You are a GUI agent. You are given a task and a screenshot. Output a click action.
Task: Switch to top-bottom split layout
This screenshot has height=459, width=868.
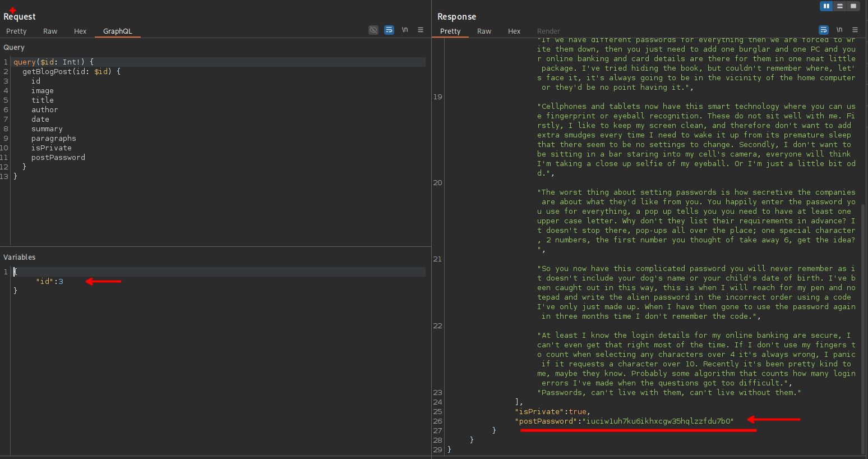tap(839, 6)
